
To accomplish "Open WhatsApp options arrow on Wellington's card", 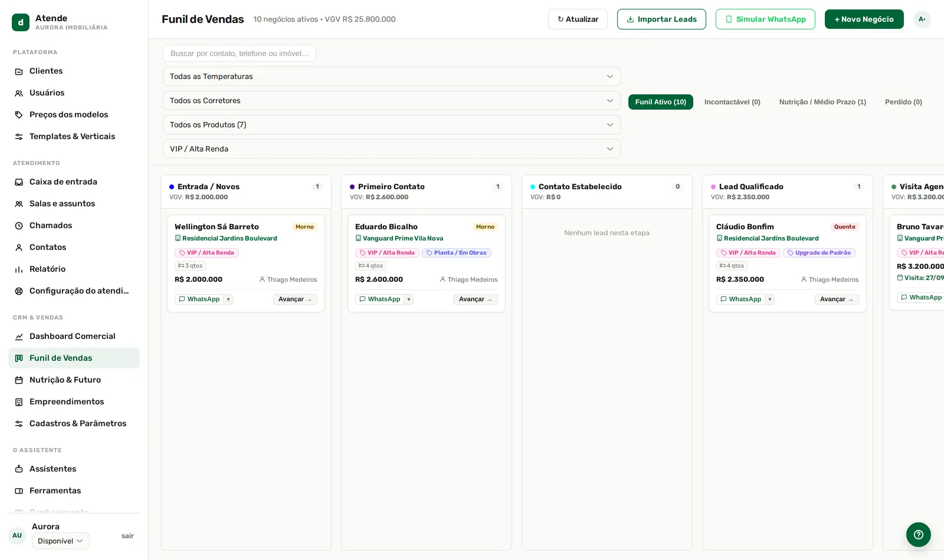I will pyautogui.click(x=228, y=299).
